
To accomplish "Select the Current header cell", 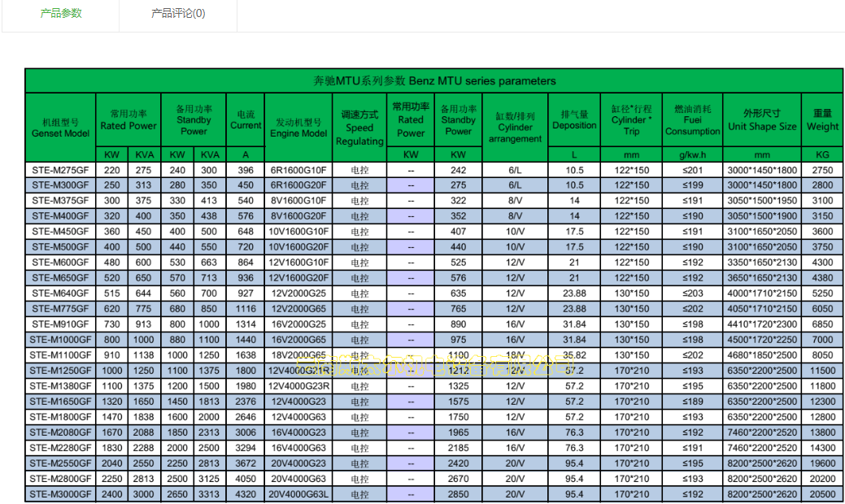I will point(246,119).
